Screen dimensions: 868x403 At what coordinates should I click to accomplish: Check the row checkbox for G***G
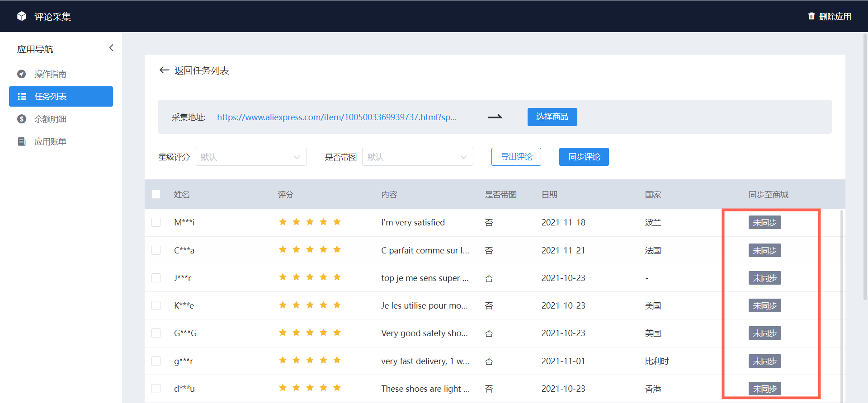click(x=156, y=333)
